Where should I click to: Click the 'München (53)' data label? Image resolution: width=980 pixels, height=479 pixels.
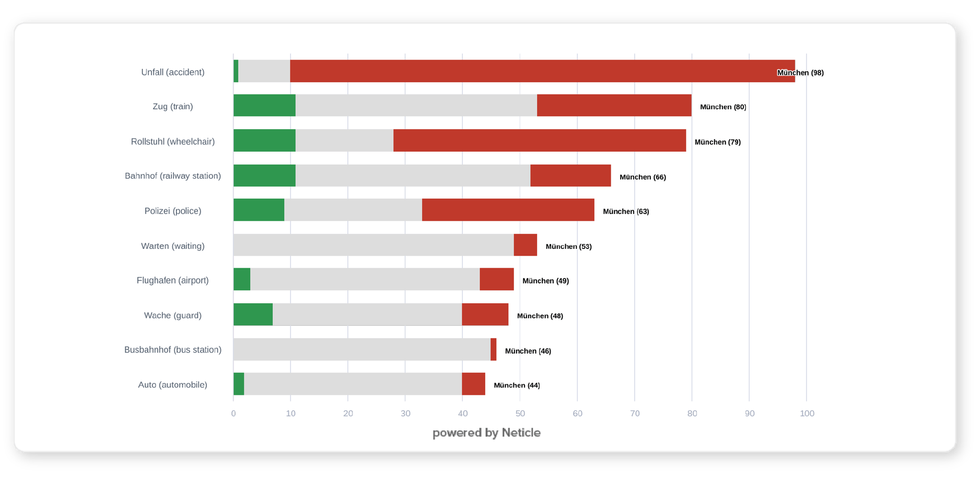[x=568, y=247]
